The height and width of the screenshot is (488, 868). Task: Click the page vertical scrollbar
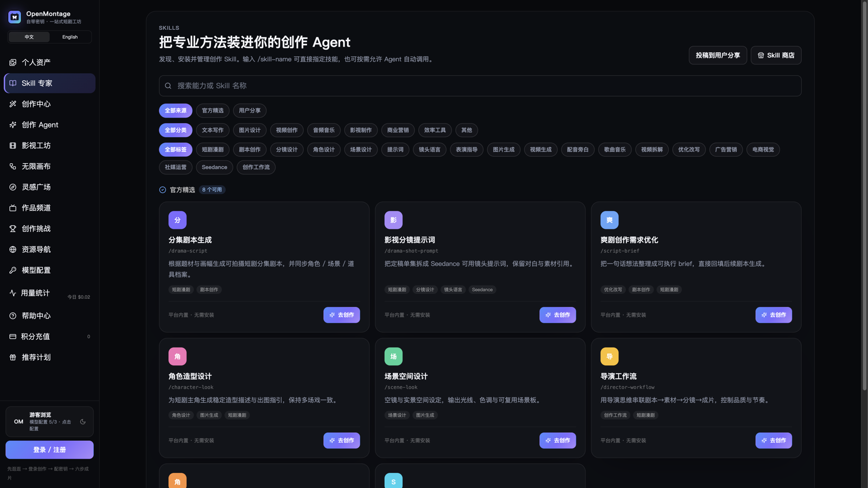tap(865, 195)
